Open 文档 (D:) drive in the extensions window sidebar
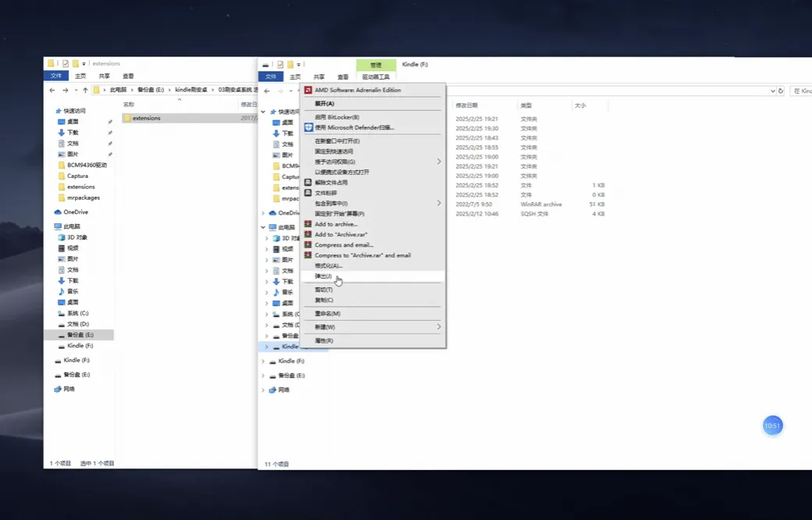The height and width of the screenshot is (520, 812). (x=73, y=324)
